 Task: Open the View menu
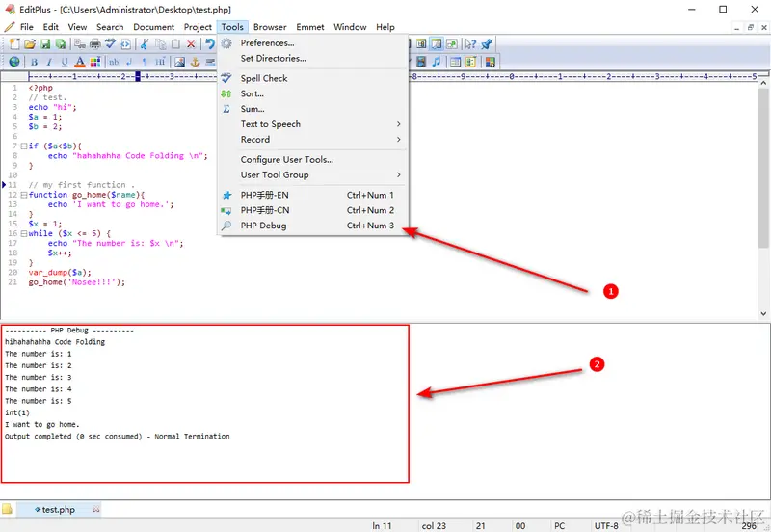[x=77, y=27]
